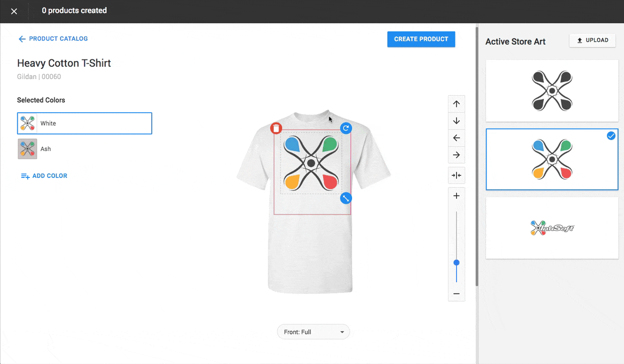Click the 0 products created text

tap(74, 11)
